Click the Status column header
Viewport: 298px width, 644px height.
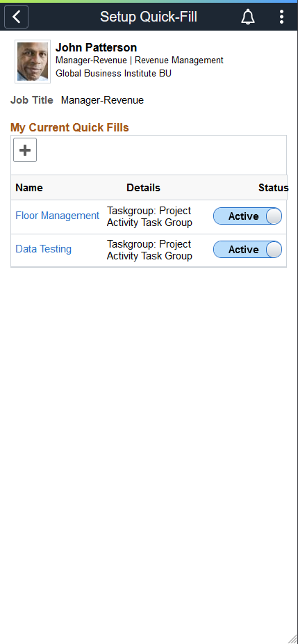pyautogui.click(x=273, y=188)
